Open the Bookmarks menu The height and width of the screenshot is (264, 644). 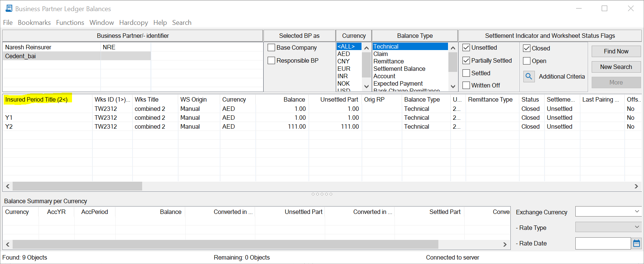pos(34,23)
